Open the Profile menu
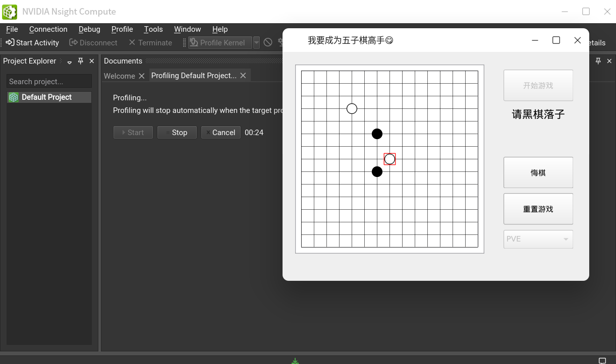Image resolution: width=616 pixels, height=364 pixels. click(x=122, y=29)
